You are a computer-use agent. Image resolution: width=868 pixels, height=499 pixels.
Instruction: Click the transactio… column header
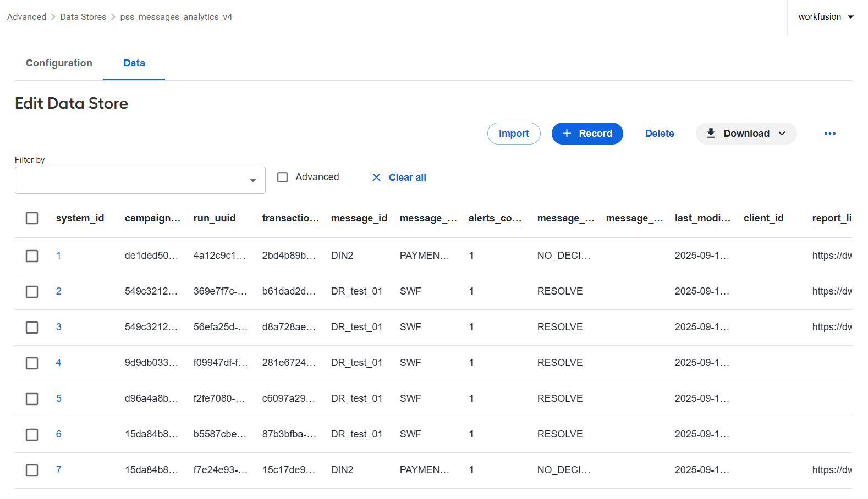tap(290, 218)
